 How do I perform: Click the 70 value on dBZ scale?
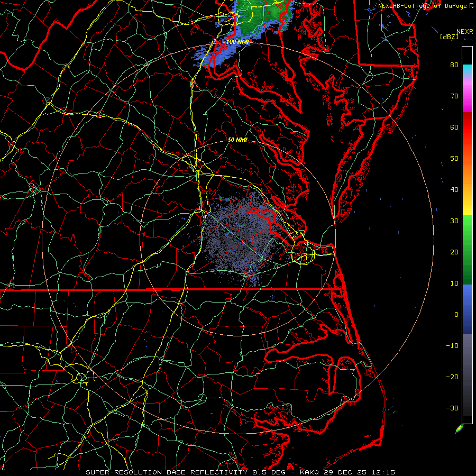pyautogui.click(x=454, y=96)
